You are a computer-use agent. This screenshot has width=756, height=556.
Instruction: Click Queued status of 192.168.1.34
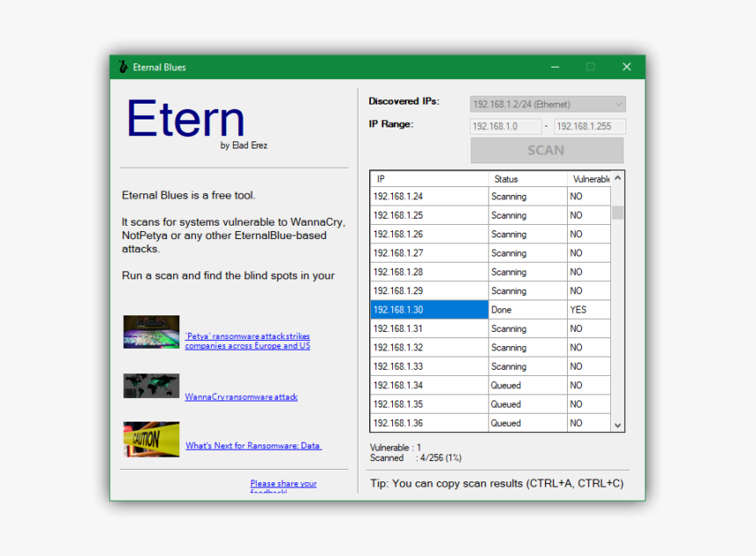(527, 386)
